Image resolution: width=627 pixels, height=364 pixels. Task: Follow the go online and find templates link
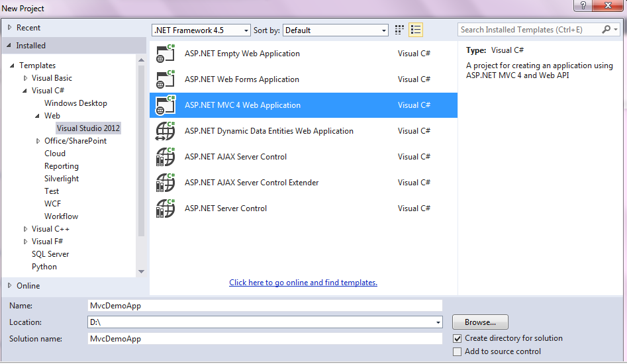[x=303, y=283]
